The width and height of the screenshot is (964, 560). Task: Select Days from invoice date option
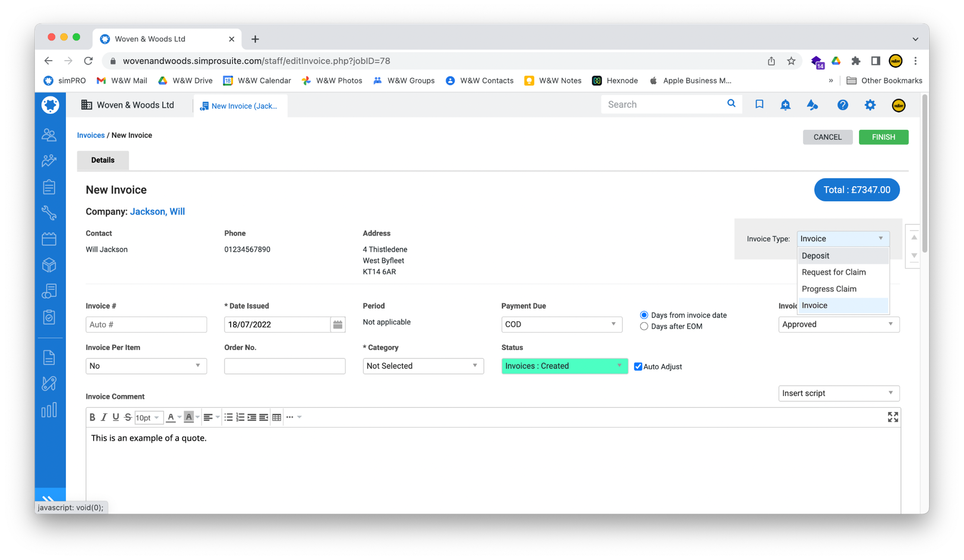click(644, 315)
